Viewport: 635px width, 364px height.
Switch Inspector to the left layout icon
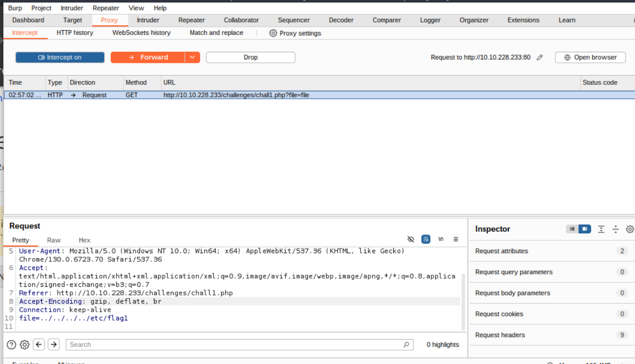[572, 229]
